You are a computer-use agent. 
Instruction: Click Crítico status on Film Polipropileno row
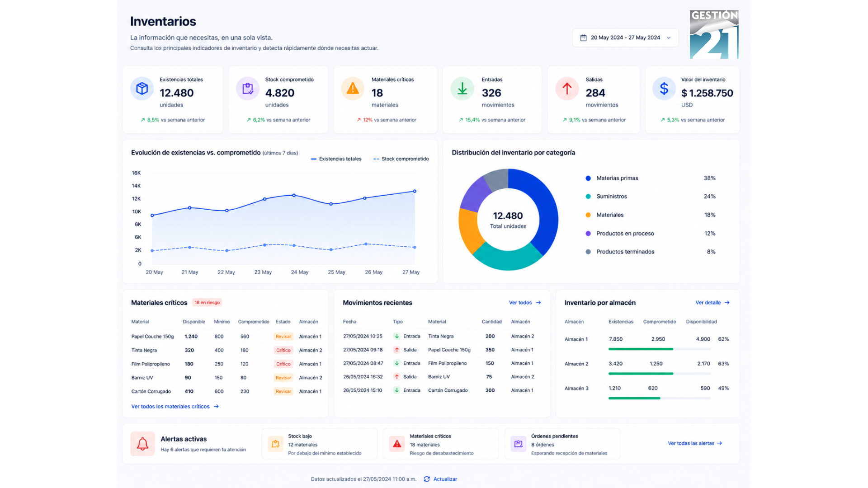coord(283,364)
